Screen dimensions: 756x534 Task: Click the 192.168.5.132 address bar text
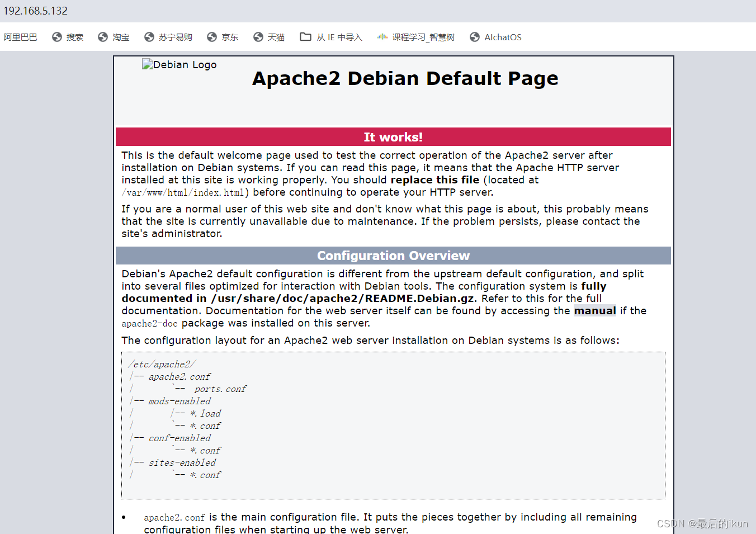(35, 11)
